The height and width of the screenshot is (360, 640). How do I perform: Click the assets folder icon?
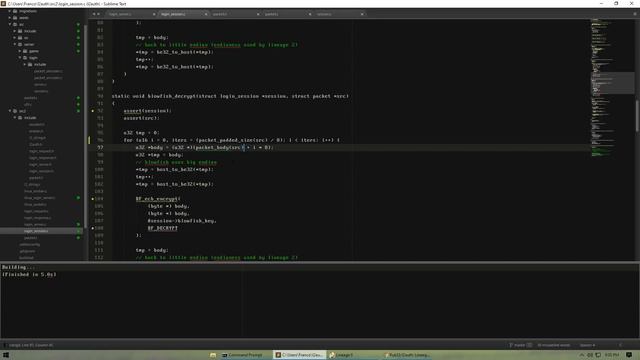pos(16,18)
